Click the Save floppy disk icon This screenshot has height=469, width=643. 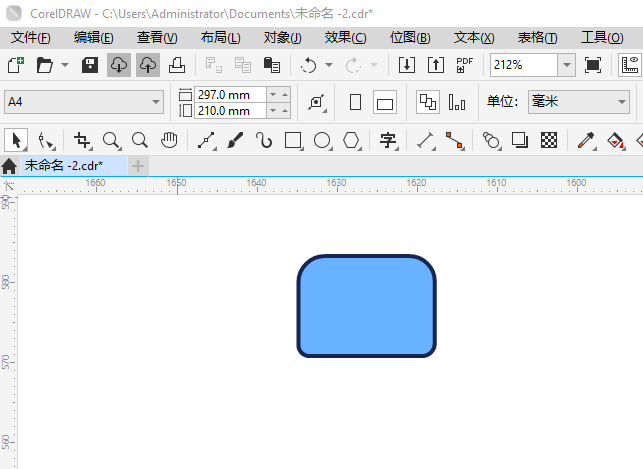coord(90,65)
